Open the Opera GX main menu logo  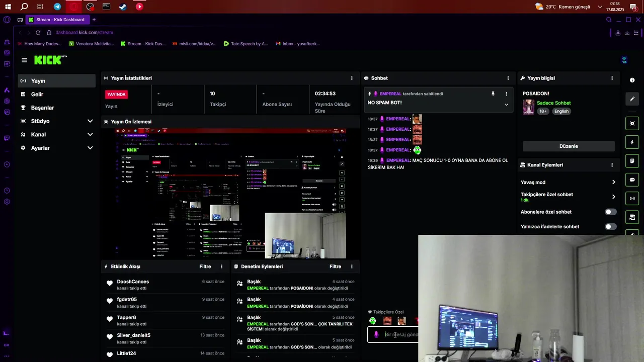tap(7, 20)
